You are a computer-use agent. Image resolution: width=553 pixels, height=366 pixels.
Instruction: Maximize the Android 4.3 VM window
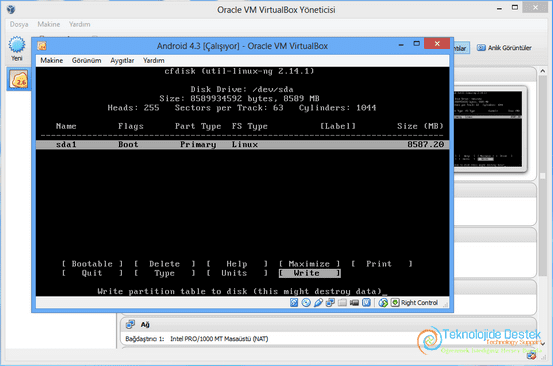417,44
